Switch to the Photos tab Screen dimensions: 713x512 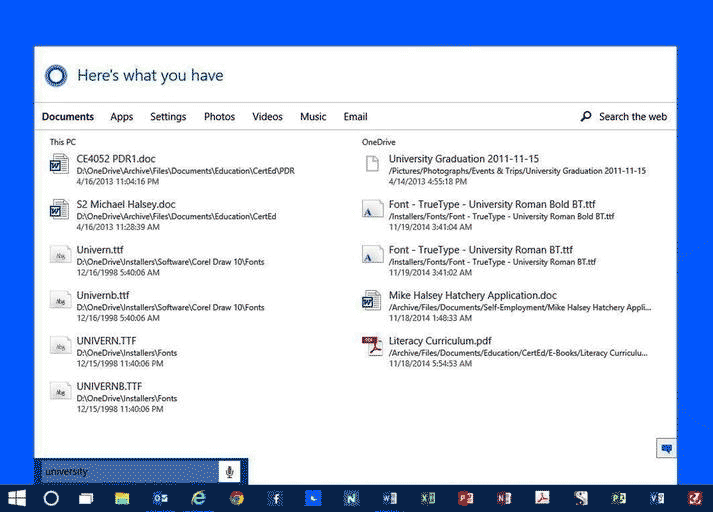pyautogui.click(x=219, y=117)
